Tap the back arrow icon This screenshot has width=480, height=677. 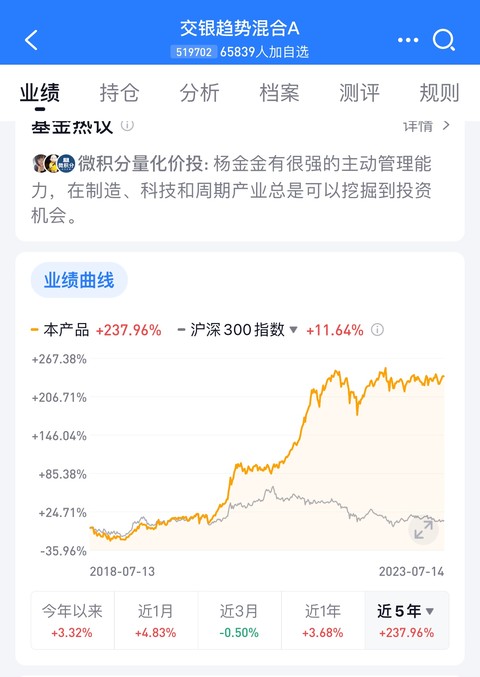coord(32,40)
